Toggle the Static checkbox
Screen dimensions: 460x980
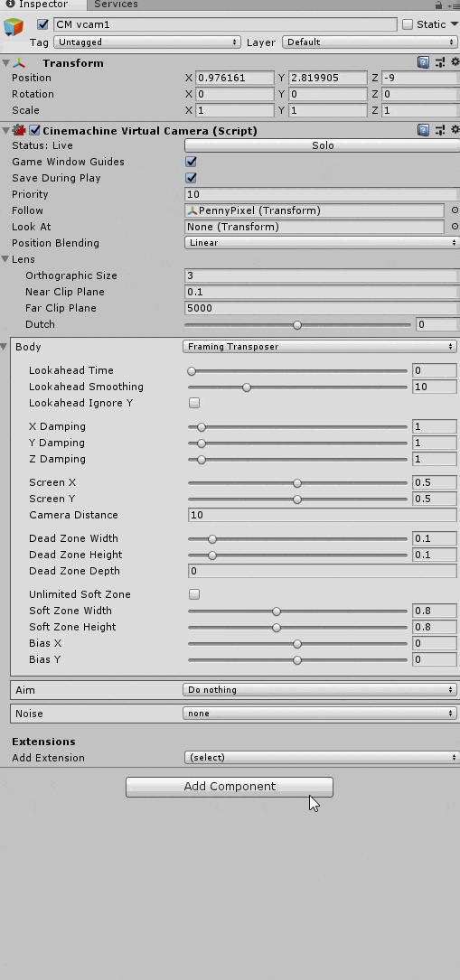tap(408, 24)
